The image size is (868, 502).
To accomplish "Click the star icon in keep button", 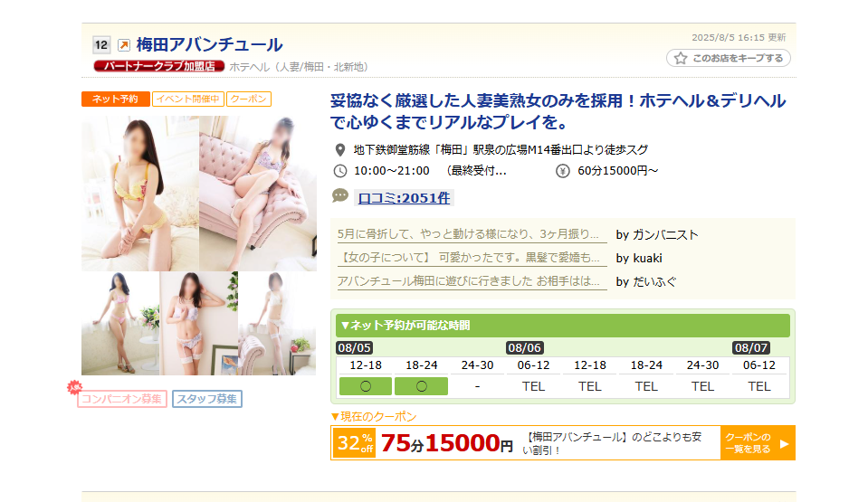I will (x=681, y=58).
